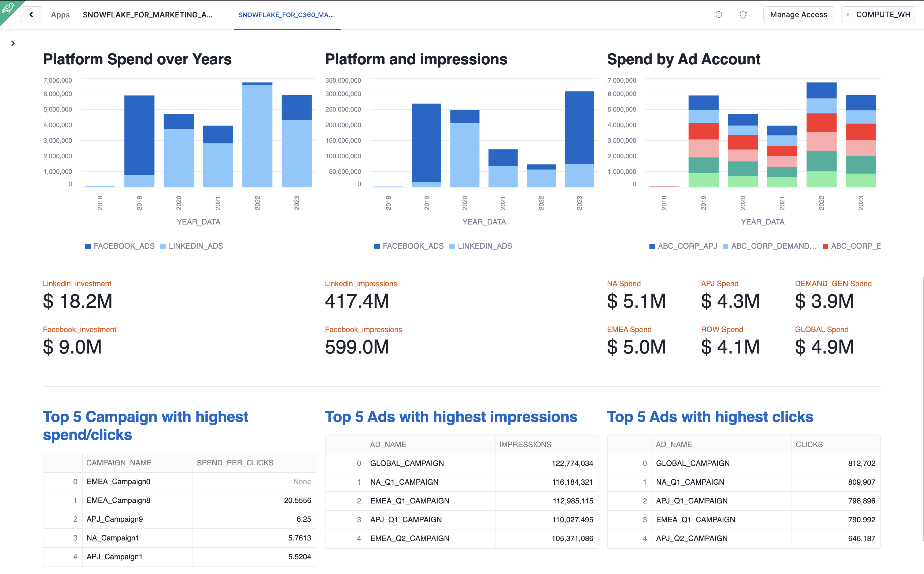The width and height of the screenshot is (924, 574).
Task: Click the shield security icon
Action: click(743, 14)
